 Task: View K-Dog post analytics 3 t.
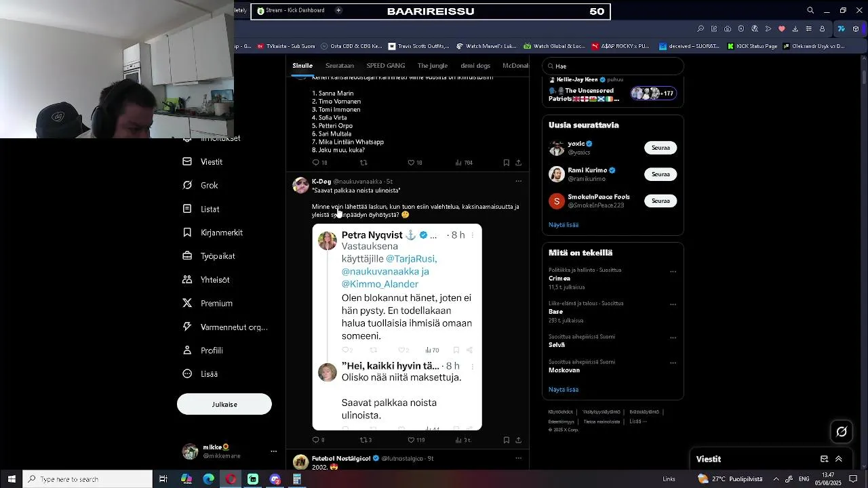coord(463,440)
